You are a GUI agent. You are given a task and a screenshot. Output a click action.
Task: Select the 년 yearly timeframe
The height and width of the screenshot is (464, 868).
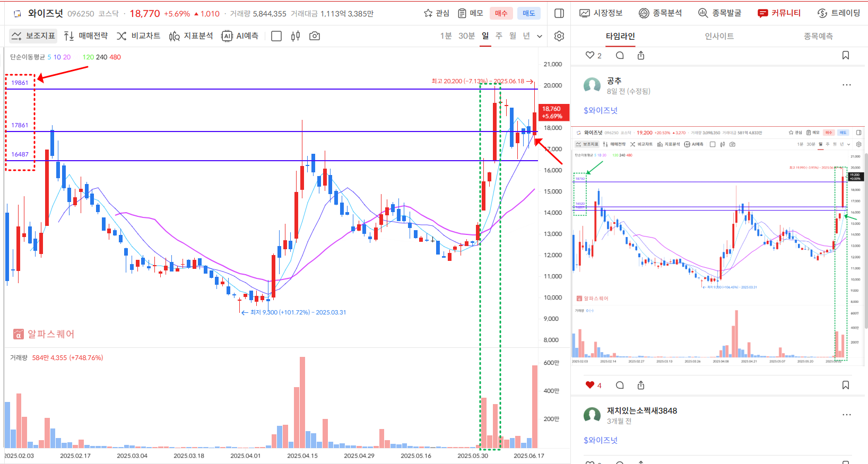526,36
